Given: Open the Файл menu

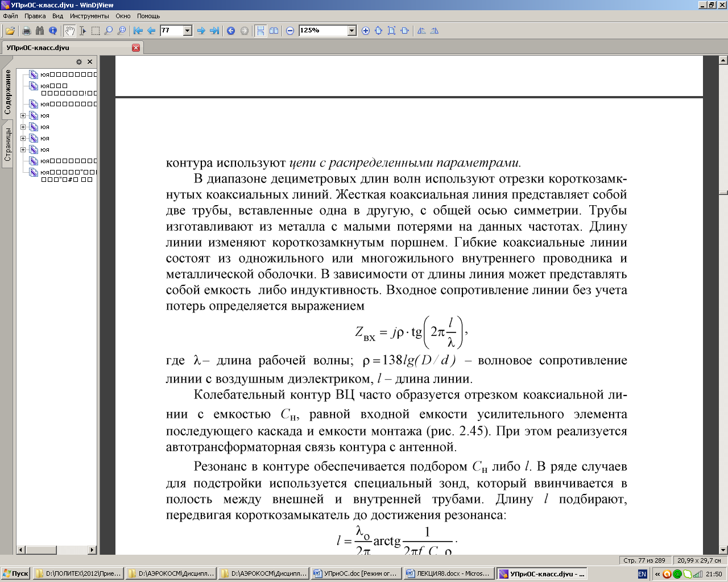Looking at the screenshot, I should (x=11, y=16).
